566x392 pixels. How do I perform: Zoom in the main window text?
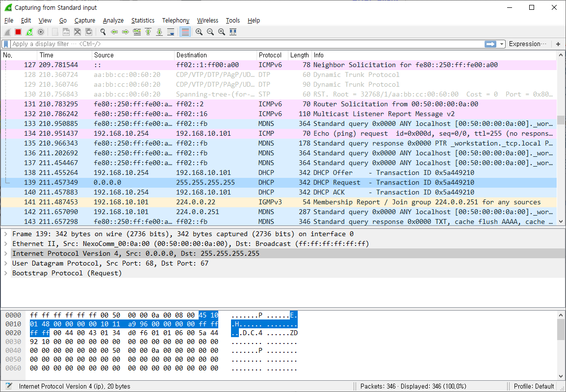[x=199, y=32]
